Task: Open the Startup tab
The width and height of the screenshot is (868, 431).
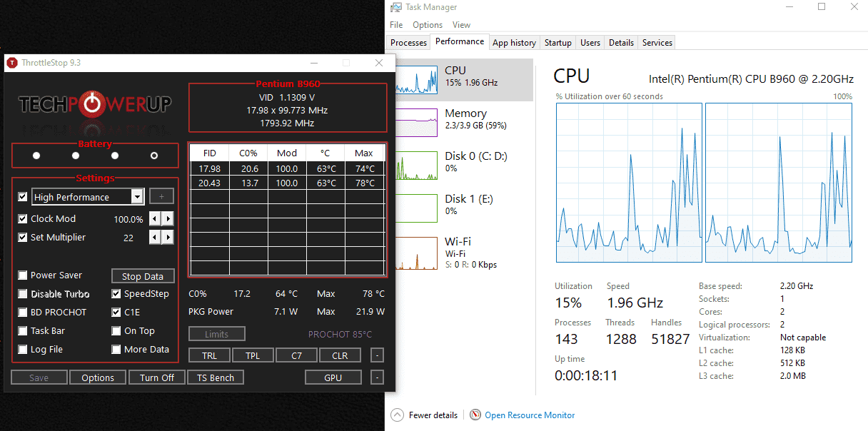Action: 558,43
